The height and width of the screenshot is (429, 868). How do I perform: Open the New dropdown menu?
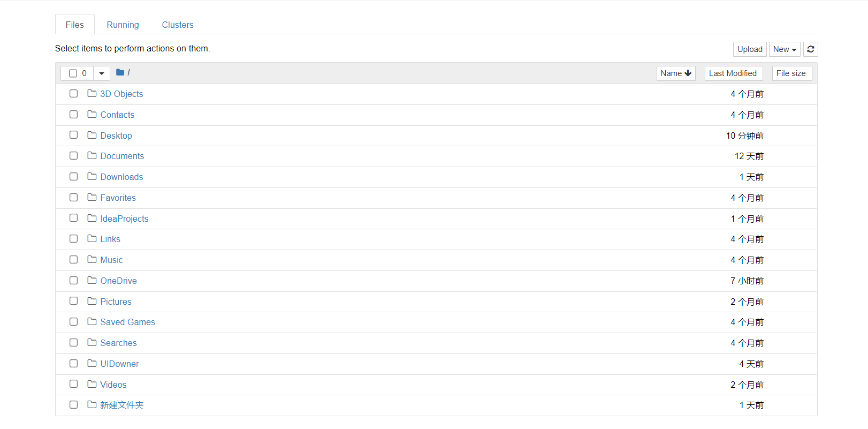tap(785, 49)
